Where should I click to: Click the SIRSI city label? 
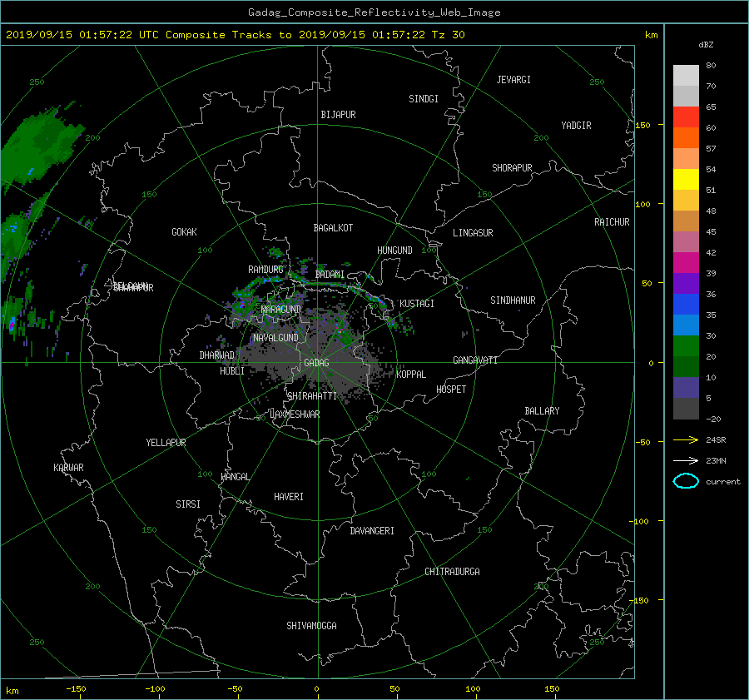pos(188,504)
